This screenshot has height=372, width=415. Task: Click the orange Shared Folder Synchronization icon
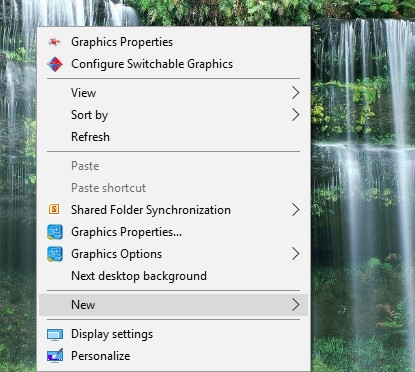54,209
